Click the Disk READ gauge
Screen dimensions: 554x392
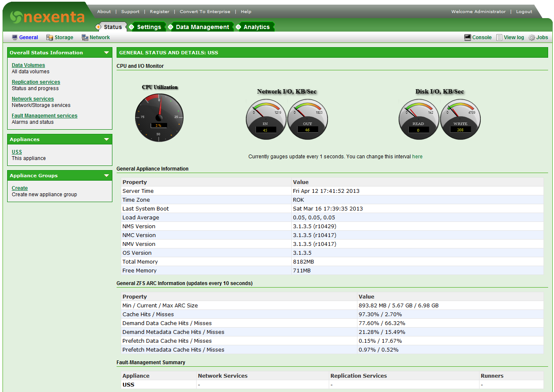pos(419,119)
